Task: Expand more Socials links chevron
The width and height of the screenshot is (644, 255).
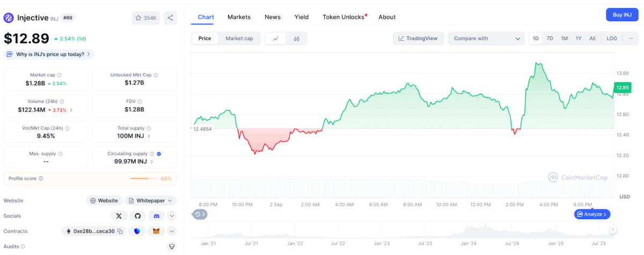Action: tap(172, 216)
